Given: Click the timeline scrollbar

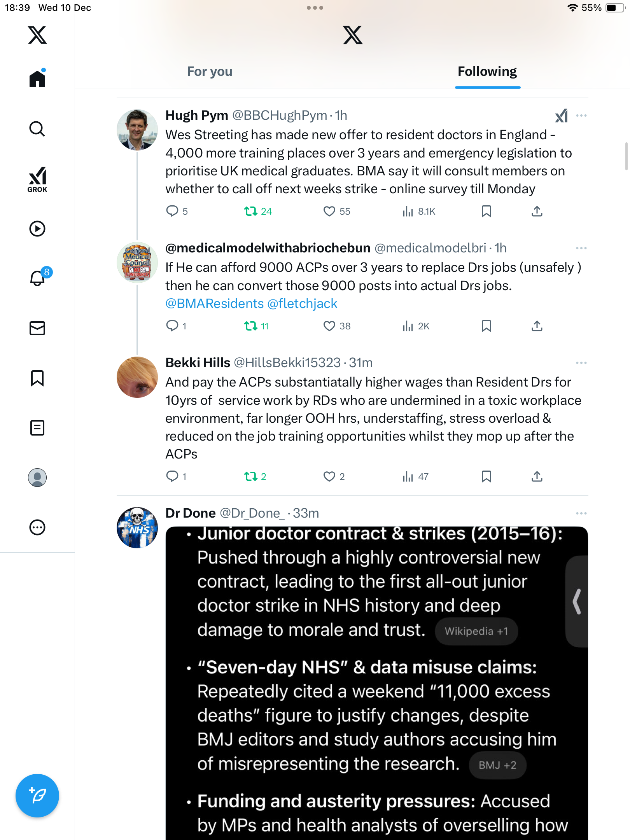Looking at the screenshot, I should [626, 156].
